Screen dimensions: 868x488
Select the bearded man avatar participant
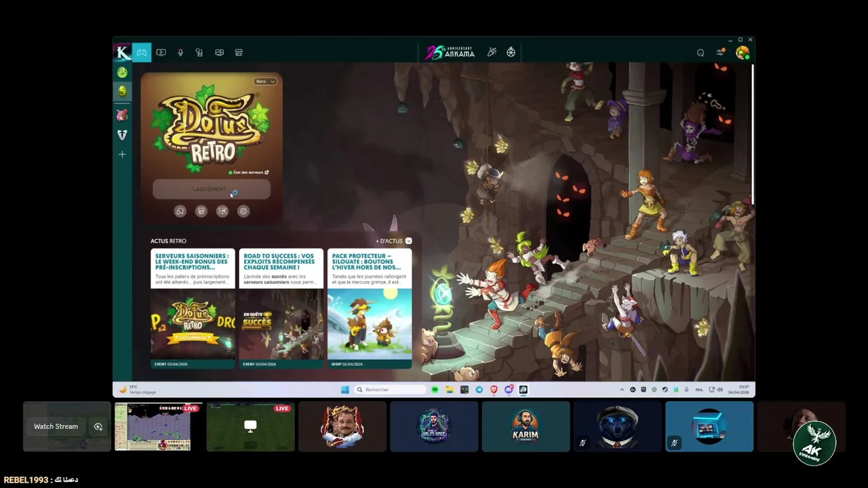(342, 426)
